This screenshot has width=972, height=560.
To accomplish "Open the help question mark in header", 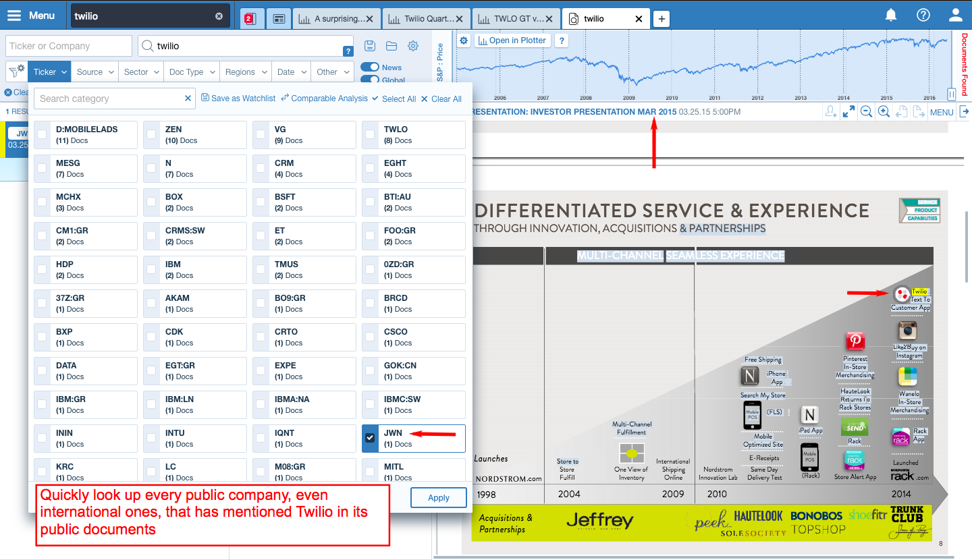I will (x=923, y=15).
